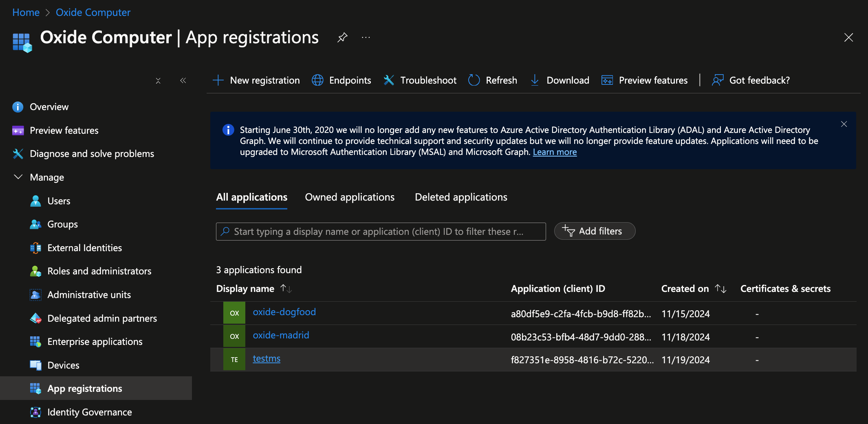This screenshot has width=868, height=424.
Task: Click the Groups people icon
Action: (x=35, y=224)
